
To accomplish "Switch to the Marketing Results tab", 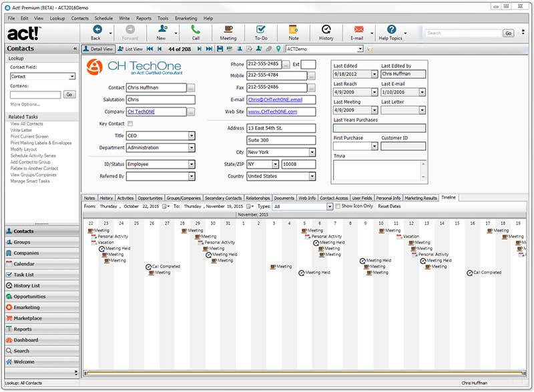I will (x=421, y=198).
